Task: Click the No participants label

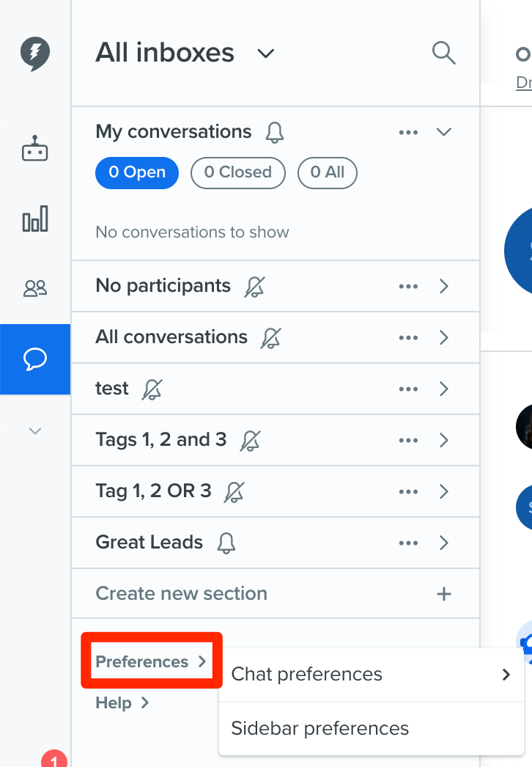Action: [x=163, y=286]
